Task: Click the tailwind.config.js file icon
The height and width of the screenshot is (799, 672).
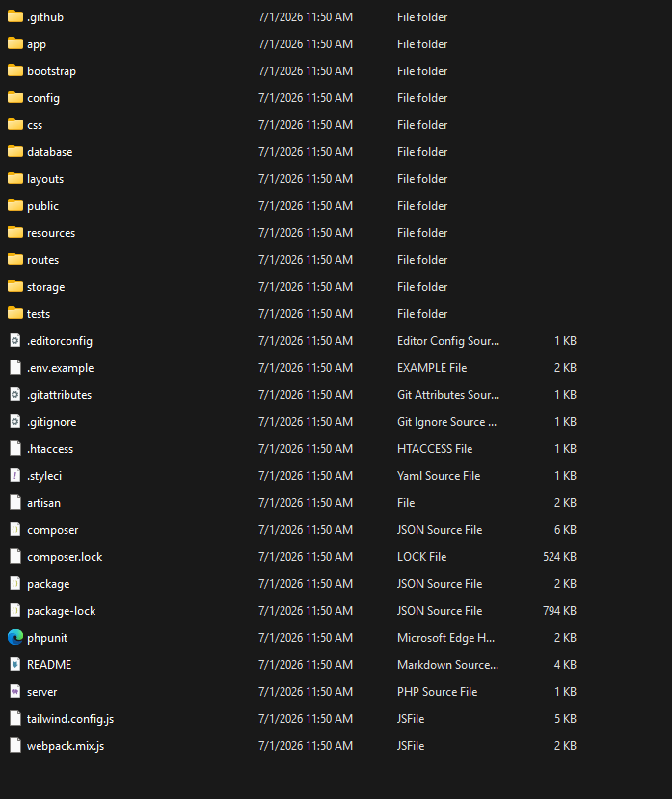Action: coord(15,718)
